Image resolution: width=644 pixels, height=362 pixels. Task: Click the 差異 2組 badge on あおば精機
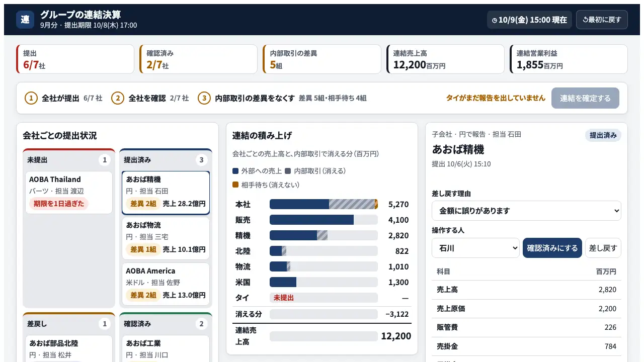click(x=143, y=204)
